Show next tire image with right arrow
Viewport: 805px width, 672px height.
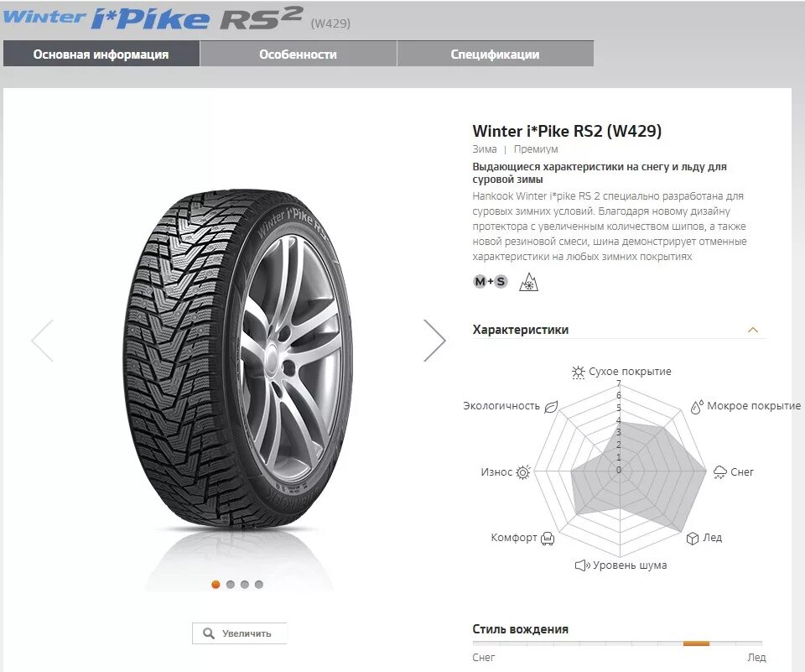pyautogui.click(x=434, y=340)
